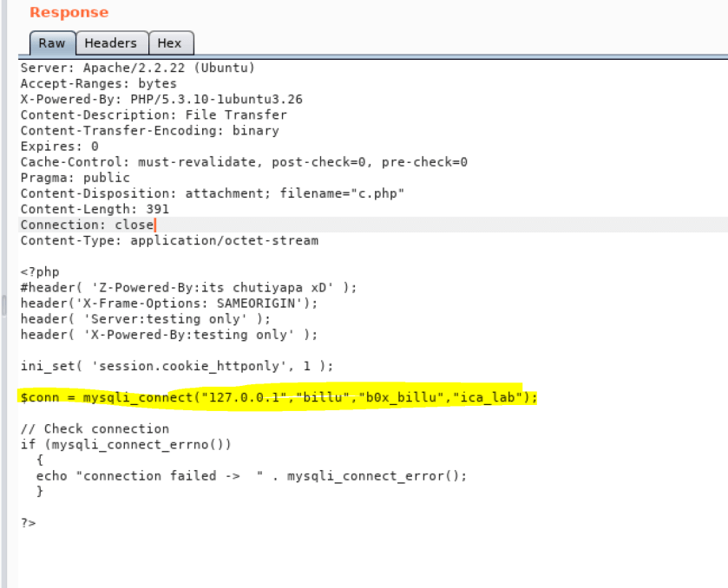Click the Cache-Control must-revalidate line
This screenshot has height=588, width=728.
(x=244, y=162)
